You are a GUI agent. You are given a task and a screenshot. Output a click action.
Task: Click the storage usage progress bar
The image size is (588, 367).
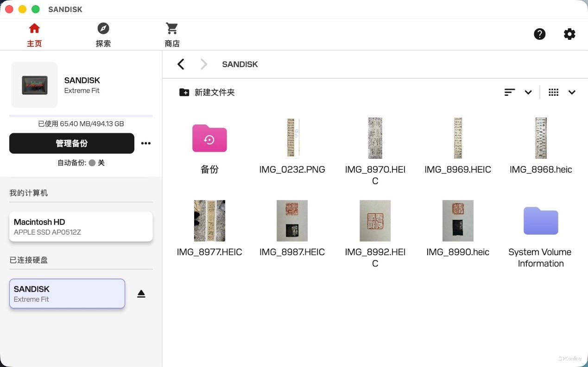tap(81, 116)
